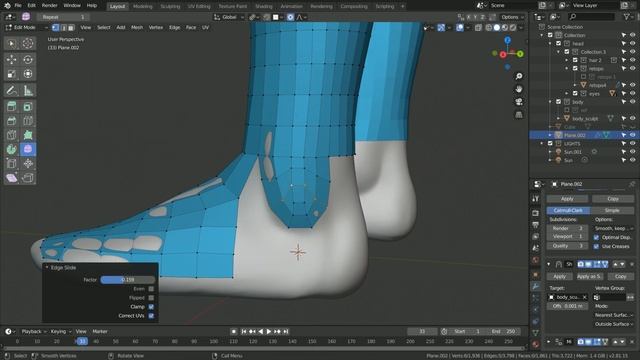This screenshot has width=640, height=360.
Task: Open the Render properties tab icon
Action: (x=535, y=213)
